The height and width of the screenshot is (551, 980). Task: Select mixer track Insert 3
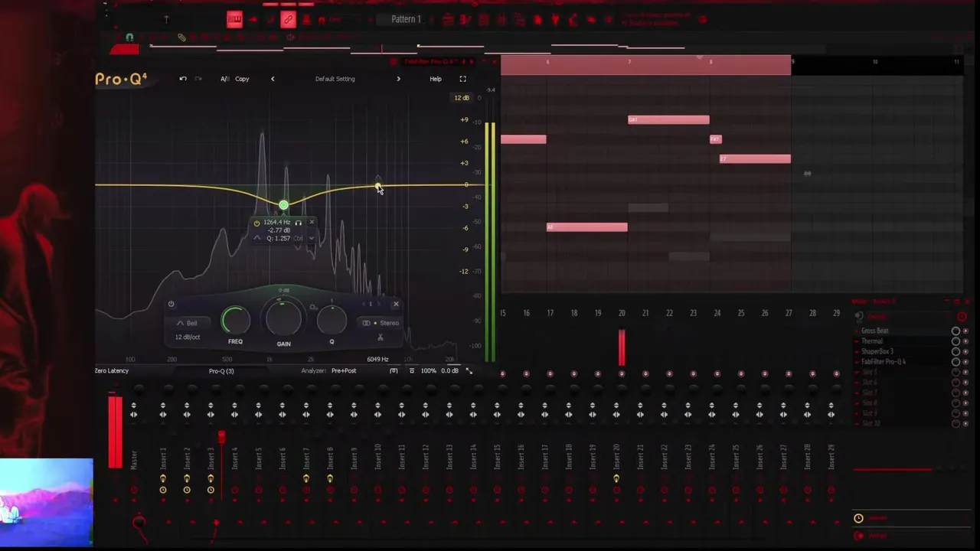pyautogui.click(x=211, y=458)
